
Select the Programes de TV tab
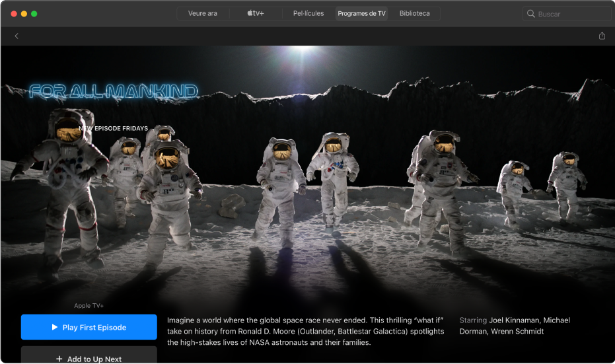[361, 13]
